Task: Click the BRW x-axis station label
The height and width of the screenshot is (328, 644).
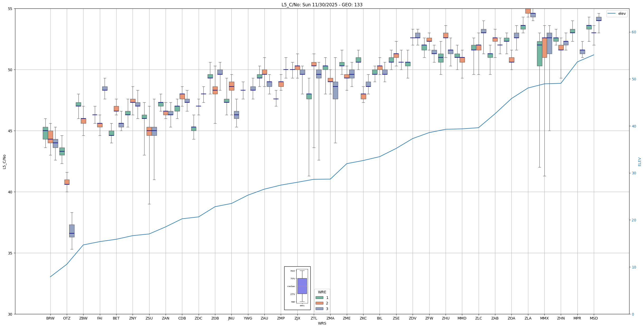Action: click(50, 318)
